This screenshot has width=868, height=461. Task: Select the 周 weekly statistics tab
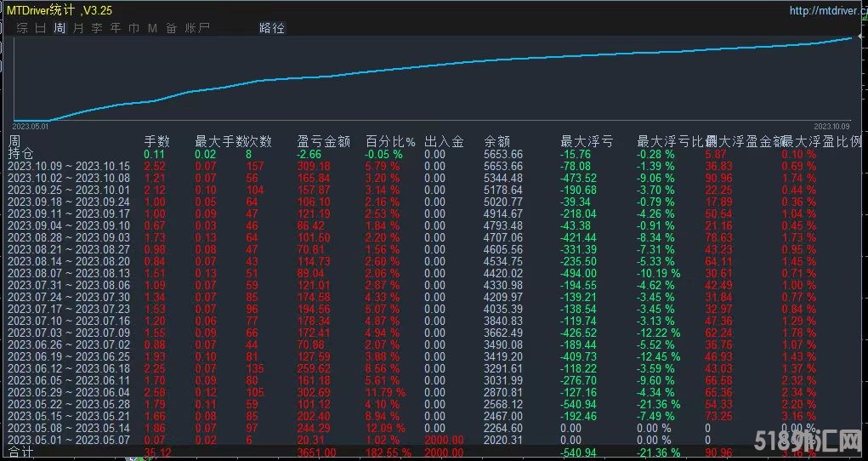pyautogui.click(x=60, y=28)
